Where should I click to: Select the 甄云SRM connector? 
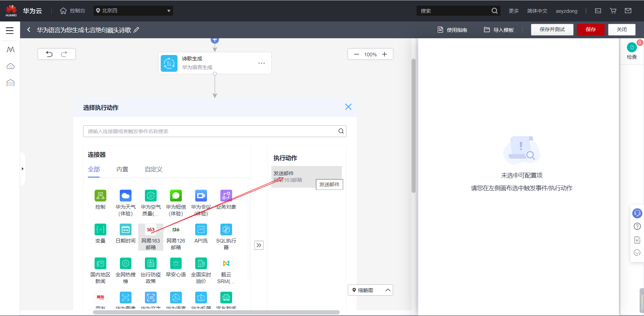coord(226,271)
